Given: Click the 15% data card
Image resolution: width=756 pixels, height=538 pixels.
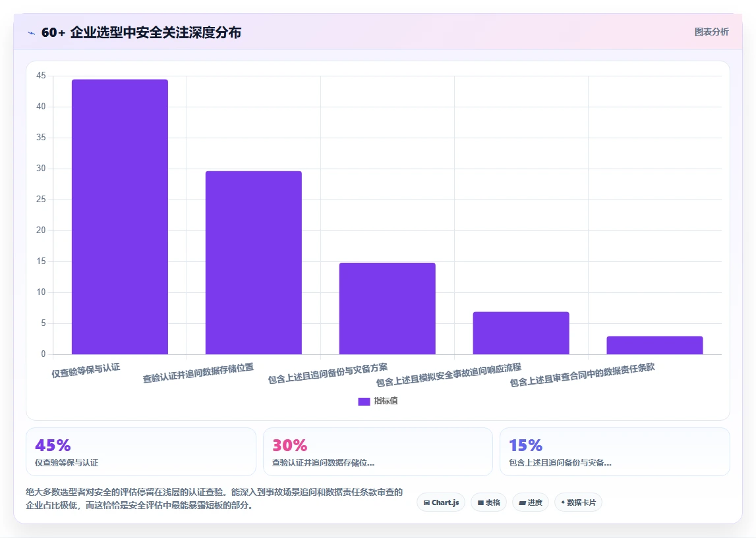Looking at the screenshot, I should [615, 452].
